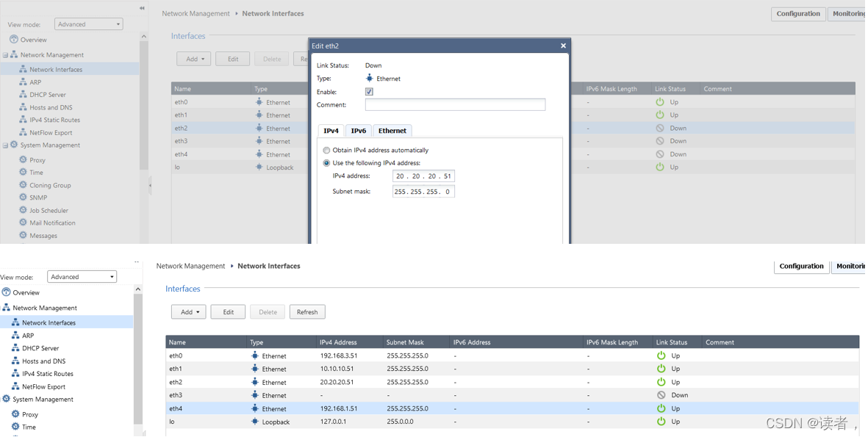Screen dimensions: 868x437
Task: Switch to the IPv4 tab
Action: click(x=331, y=131)
